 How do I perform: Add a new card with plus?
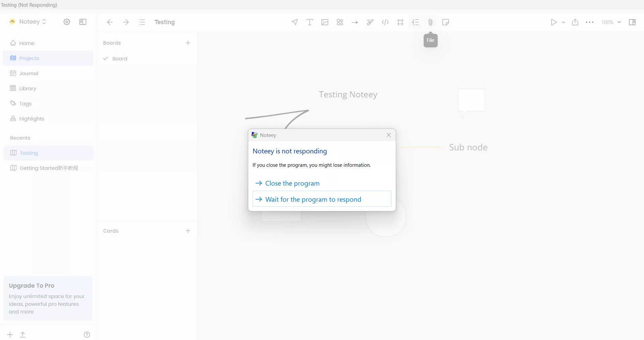tap(188, 231)
